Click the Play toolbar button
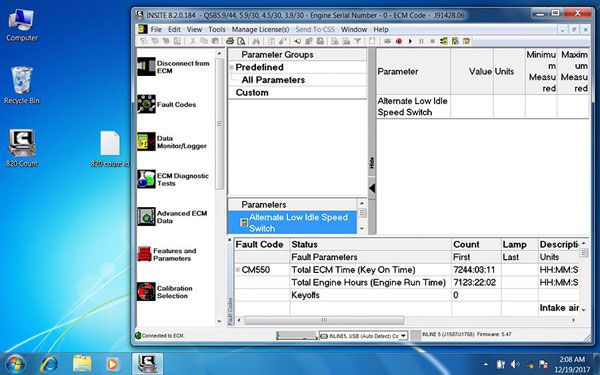600x375 pixels. (x=410, y=41)
